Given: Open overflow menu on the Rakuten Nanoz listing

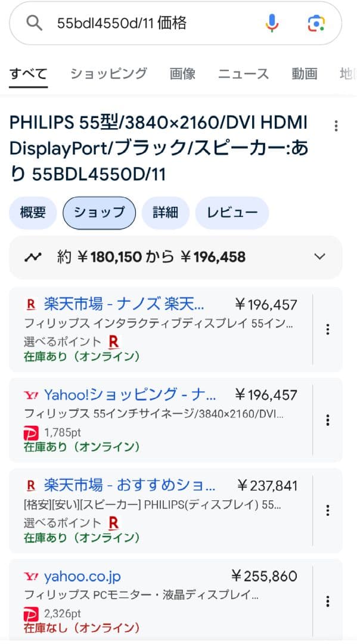Looking at the screenshot, I should tap(327, 329).
